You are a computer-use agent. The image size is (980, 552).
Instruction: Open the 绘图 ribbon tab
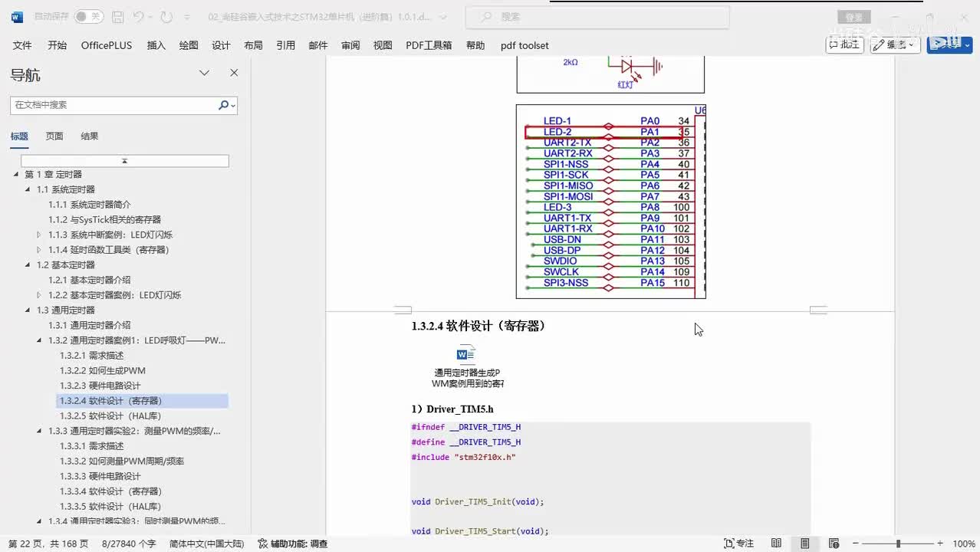(189, 45)
